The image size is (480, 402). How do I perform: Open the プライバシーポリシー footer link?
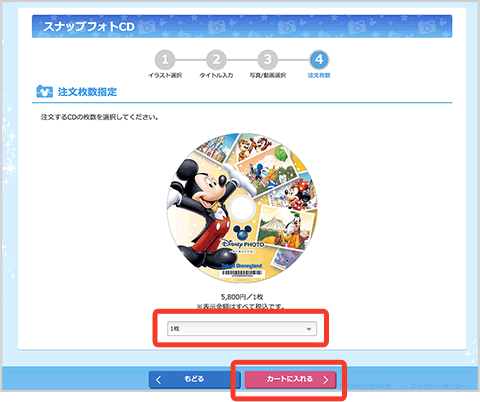[x=438, y=386]
